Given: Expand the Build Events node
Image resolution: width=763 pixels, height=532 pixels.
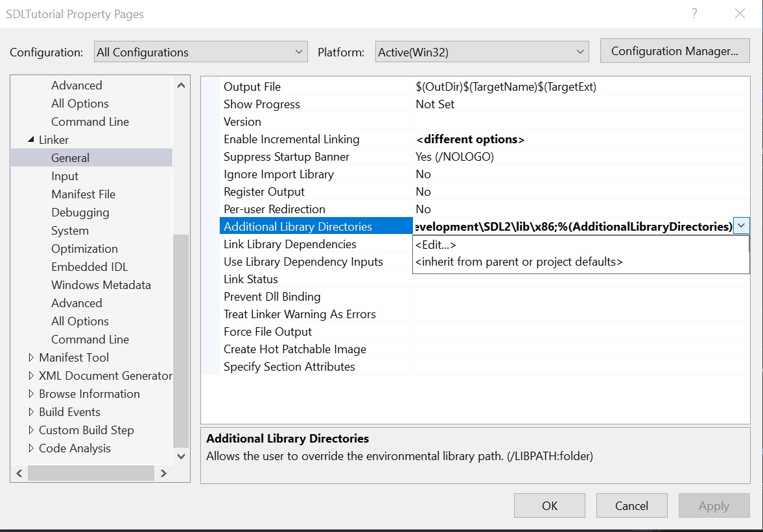Looking at the screenshot, I should [x=31, y=412].
